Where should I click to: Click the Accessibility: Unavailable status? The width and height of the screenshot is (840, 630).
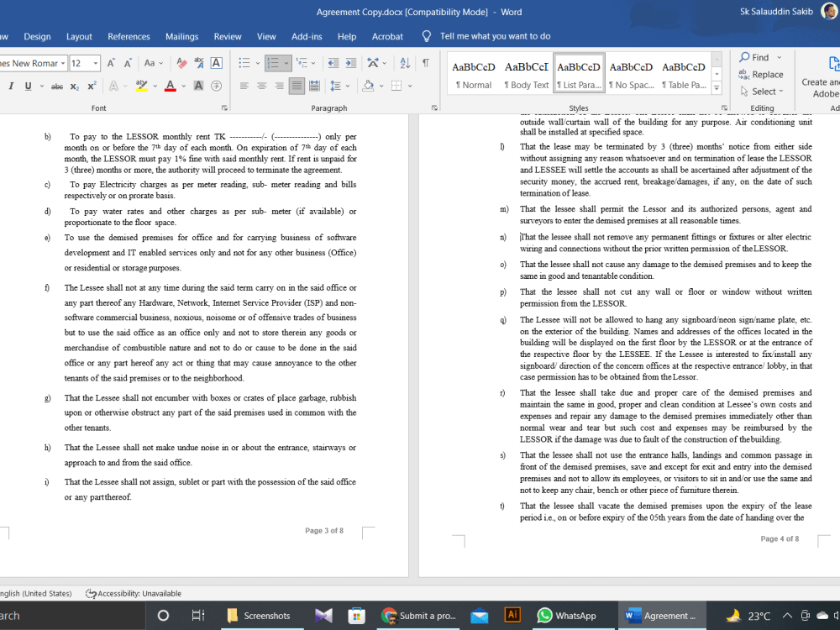[x=134, y=594]
